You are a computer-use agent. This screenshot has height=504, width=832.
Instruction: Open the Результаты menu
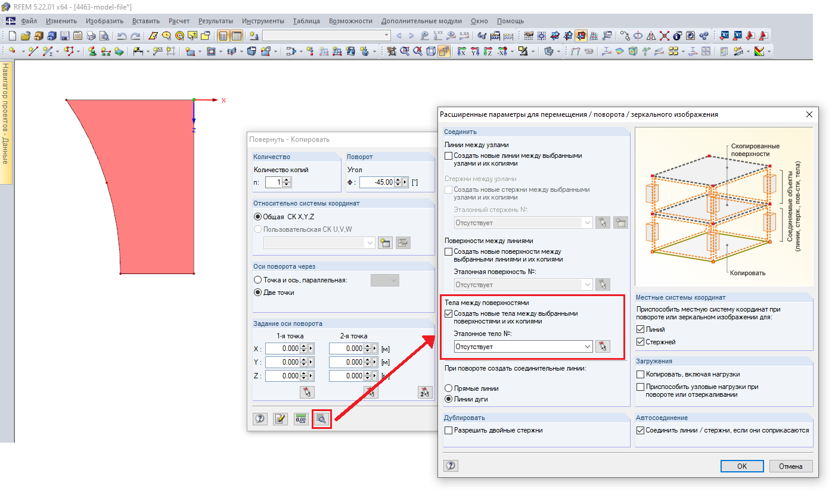coord(216,21)
